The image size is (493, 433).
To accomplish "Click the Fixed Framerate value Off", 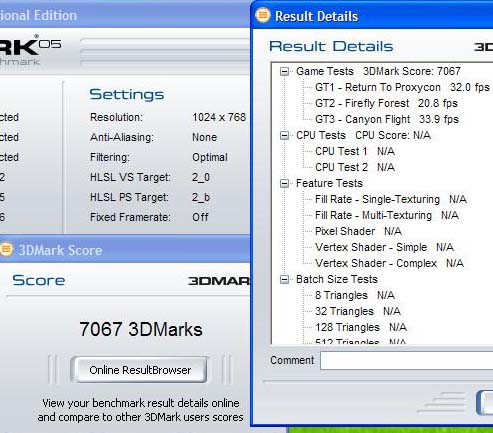I will [200, 217].
